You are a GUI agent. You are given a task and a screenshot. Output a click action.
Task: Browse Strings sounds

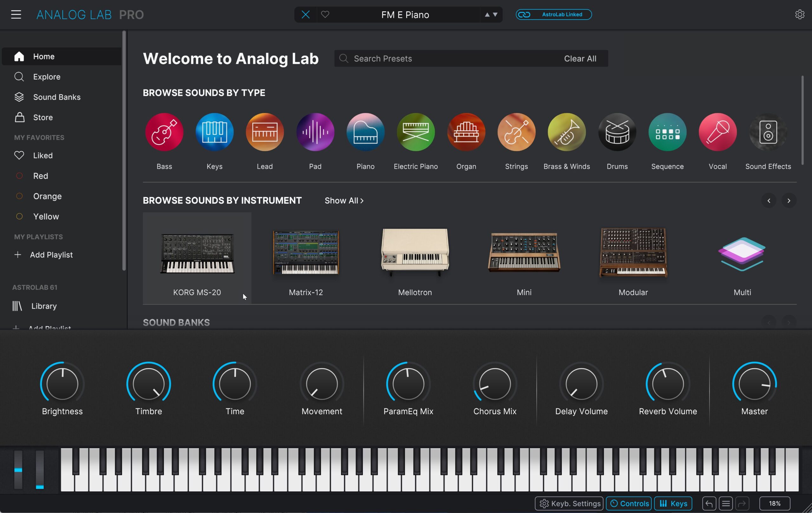tap(517, 132)
